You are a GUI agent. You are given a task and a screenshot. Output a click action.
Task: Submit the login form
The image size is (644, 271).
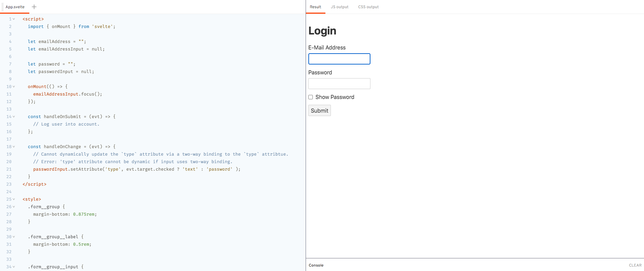click(x=320, y=111)
